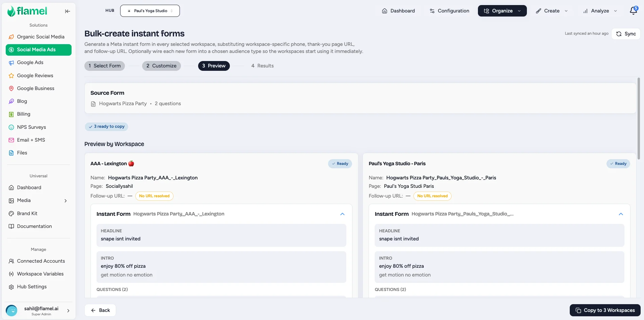Open the Analyze dropdown menu

pos(600,11)
